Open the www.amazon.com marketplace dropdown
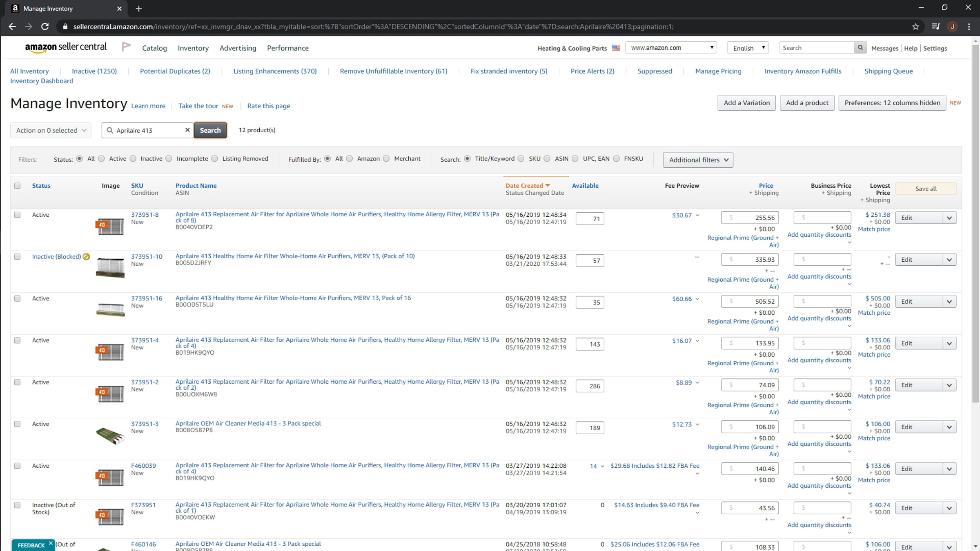Viewport: 980px width, 551px height. tap(671, 48)
